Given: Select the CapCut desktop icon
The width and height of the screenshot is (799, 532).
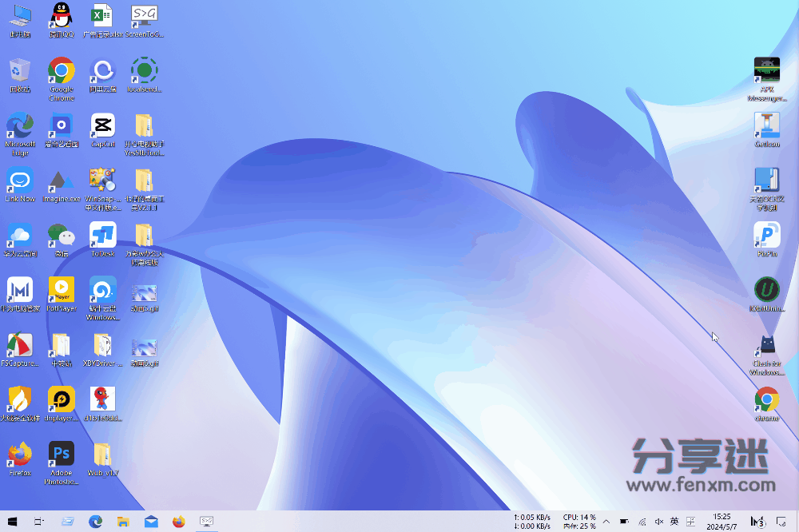Looking at the screenshot, I should click(102, 125).
